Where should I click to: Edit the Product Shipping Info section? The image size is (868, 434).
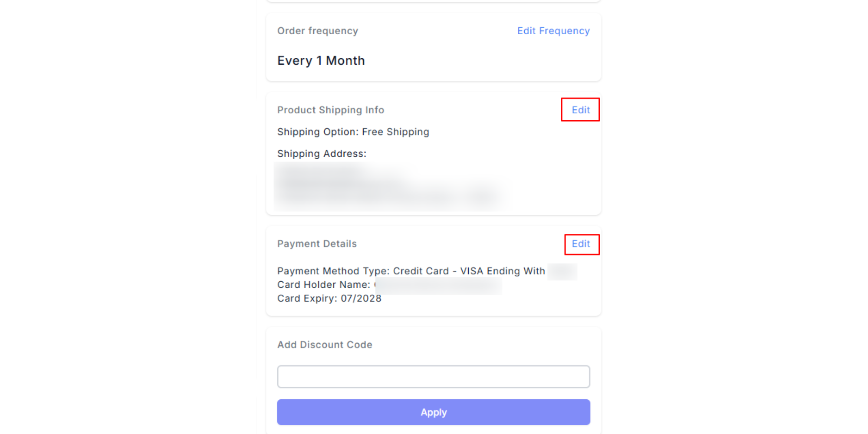point(580,110)
